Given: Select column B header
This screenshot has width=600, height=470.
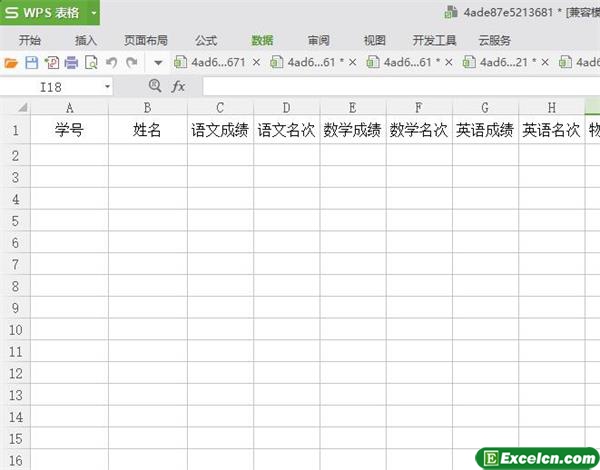Looking at the screenshot, I should pos(148,108).
